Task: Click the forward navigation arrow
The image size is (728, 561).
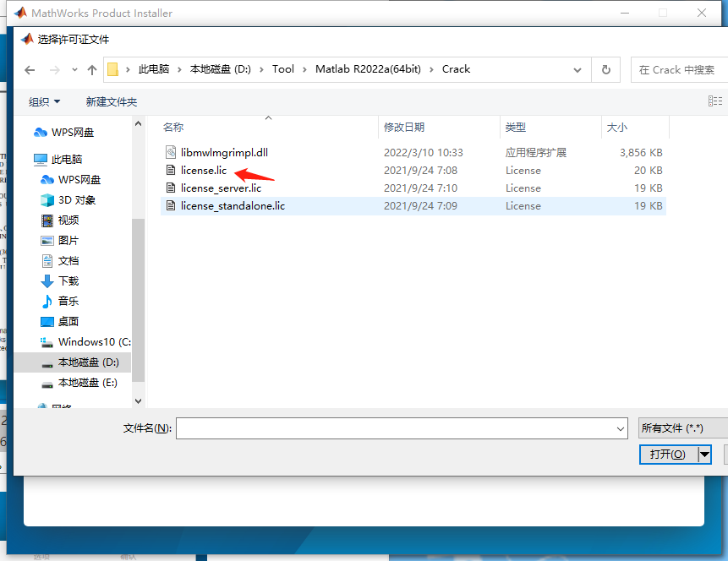Action: click(55, 70)
